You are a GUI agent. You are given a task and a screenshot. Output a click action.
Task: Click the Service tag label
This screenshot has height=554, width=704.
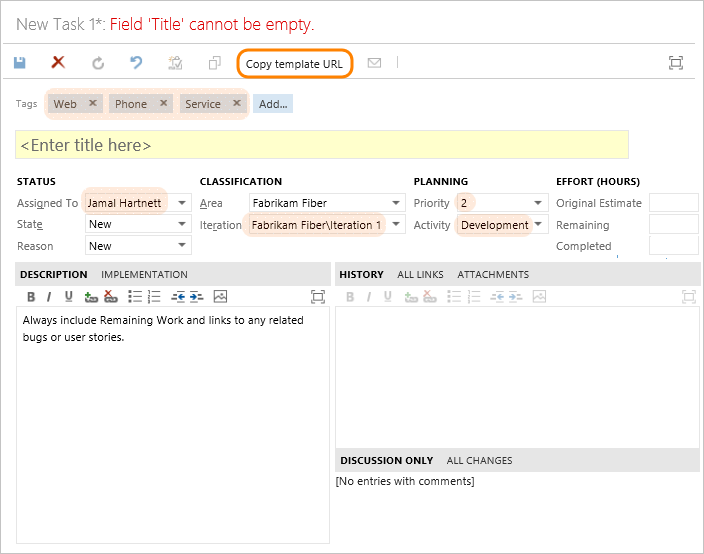202,104
